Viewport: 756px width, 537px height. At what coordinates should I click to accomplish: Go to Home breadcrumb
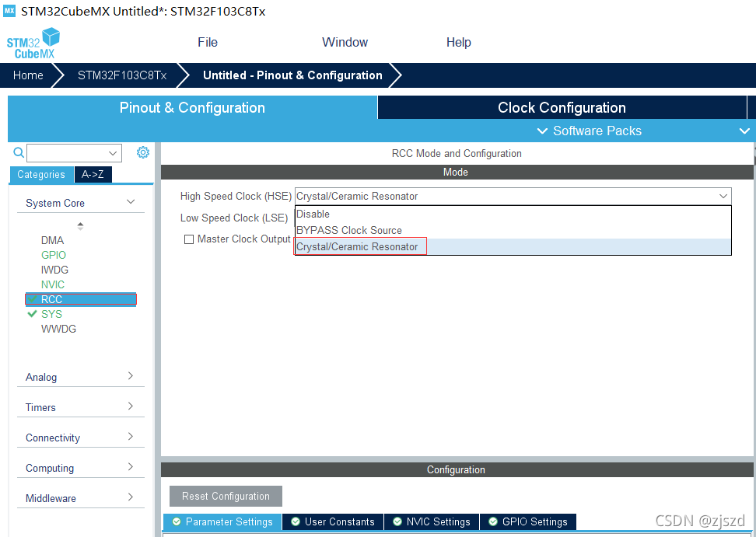coord(28,75)
